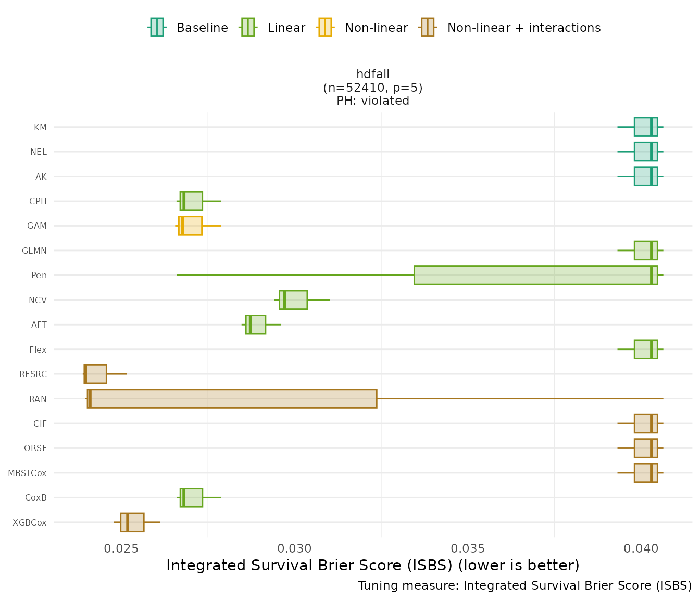The width and height of the screenshot is (700, 600).
Task: Click the XGBCox boxplot
Action: [x=132, y=522]
